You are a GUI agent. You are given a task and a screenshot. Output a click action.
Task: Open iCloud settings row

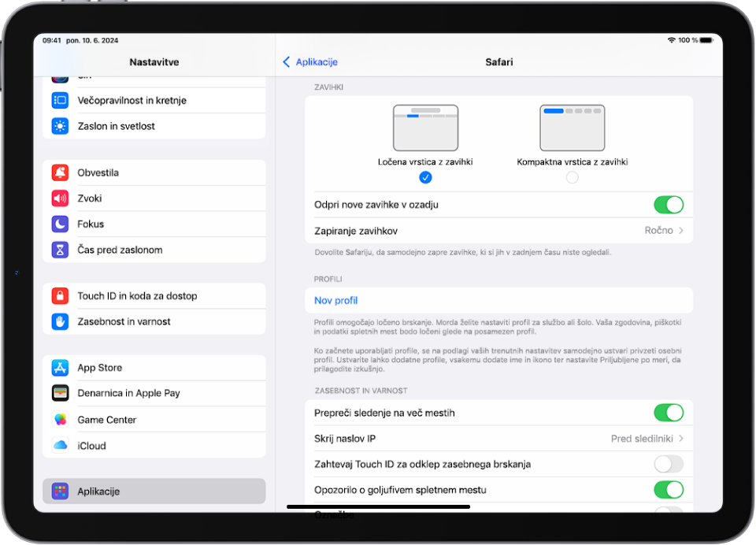click(154, 446)
